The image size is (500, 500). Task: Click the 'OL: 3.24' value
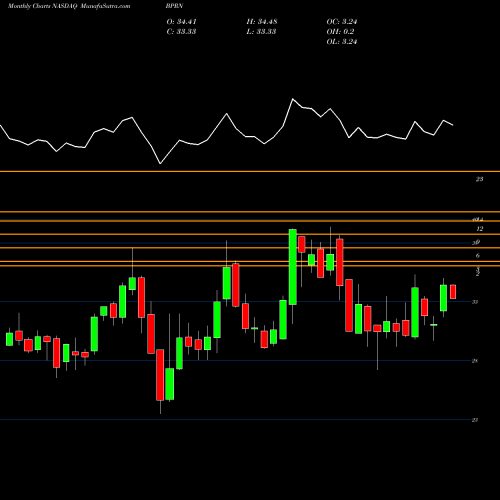[x=342, y=42]
